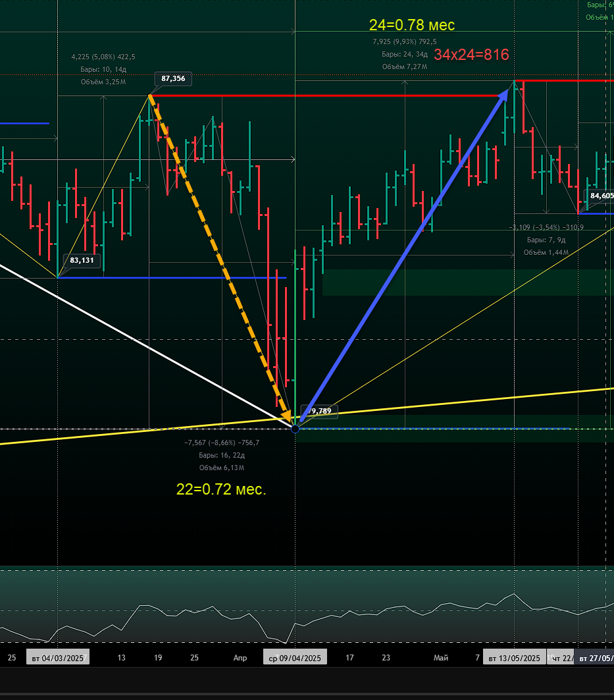Click date marker 'вт 04/03/2025' on time axis
The height and width of the screenshot is (700, 614).
[57, 658]
